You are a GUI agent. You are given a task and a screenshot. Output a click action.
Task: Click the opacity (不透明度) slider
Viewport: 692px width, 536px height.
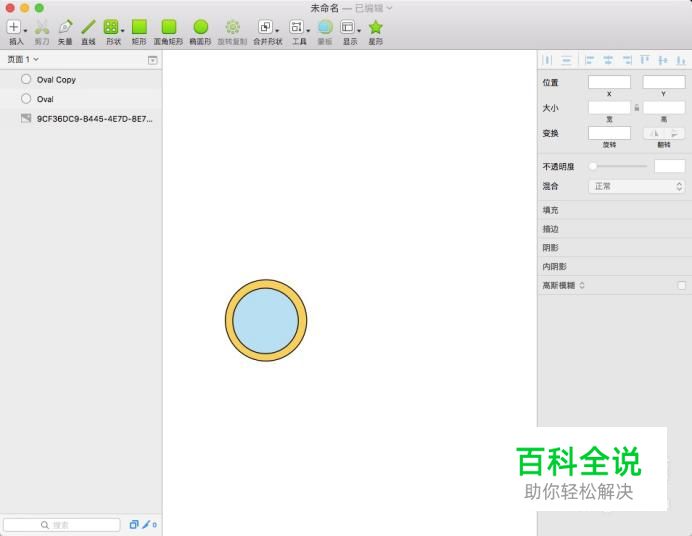pyautogui.click(x=618, y=166)
